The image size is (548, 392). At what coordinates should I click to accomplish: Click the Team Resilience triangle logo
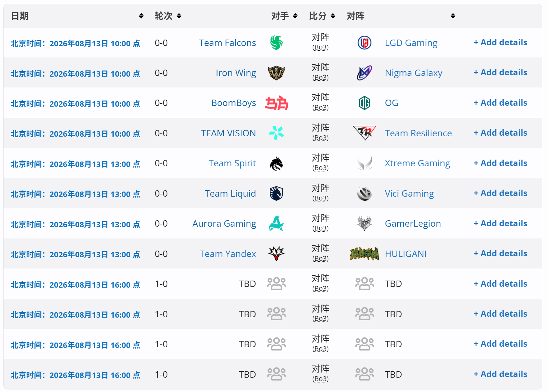tap(364, 133)
